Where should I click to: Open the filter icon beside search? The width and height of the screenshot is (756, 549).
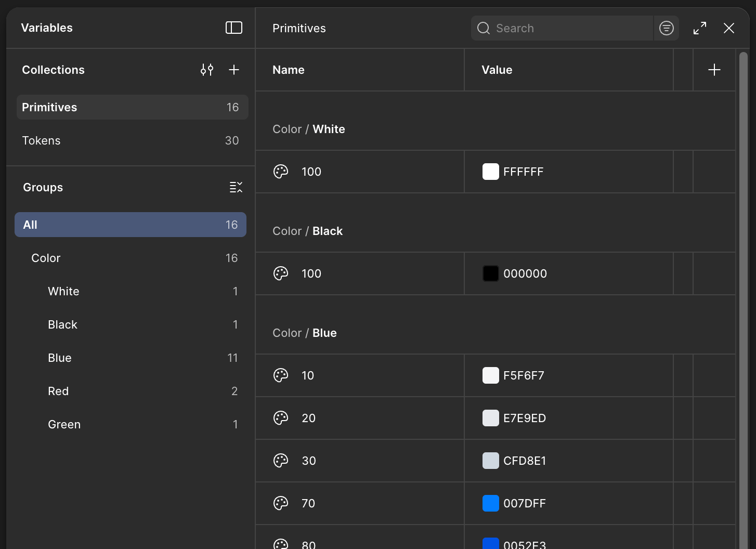pyautogui.click(x=666, y=28)
